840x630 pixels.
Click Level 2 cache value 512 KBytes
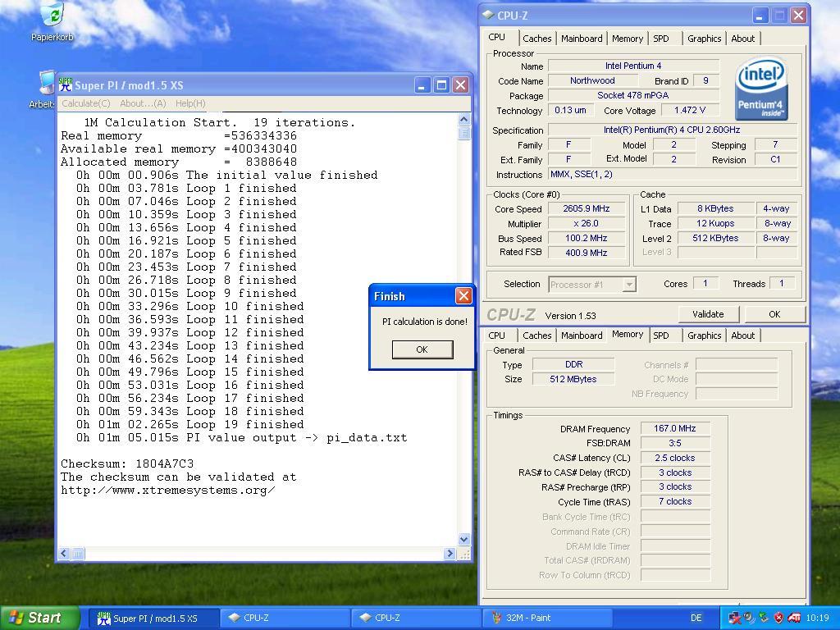[715, 238]
